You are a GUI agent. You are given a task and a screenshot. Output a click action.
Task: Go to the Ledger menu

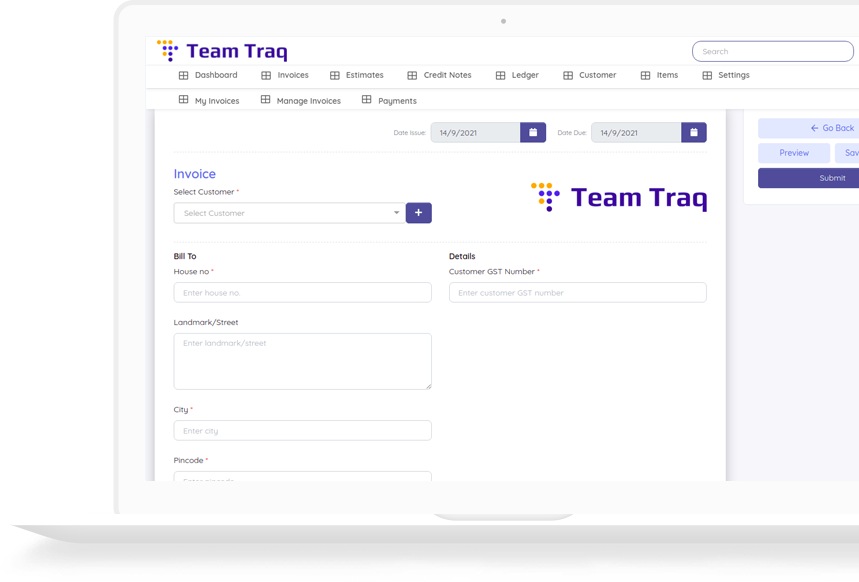click(x=517, y=75)
